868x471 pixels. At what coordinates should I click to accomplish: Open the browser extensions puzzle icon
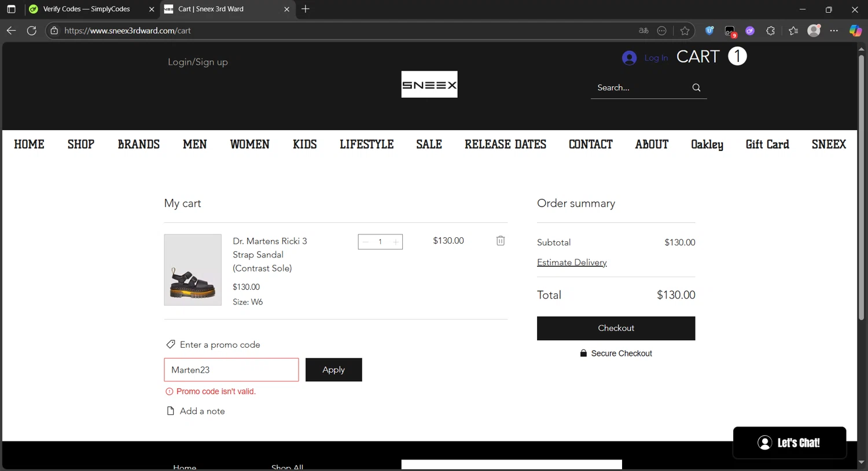770,31
